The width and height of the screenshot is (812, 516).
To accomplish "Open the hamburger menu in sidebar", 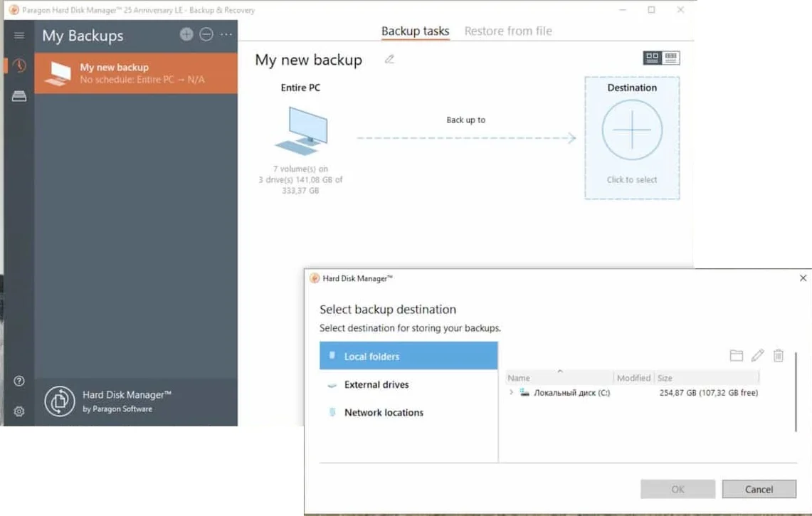I will [19, 35].
